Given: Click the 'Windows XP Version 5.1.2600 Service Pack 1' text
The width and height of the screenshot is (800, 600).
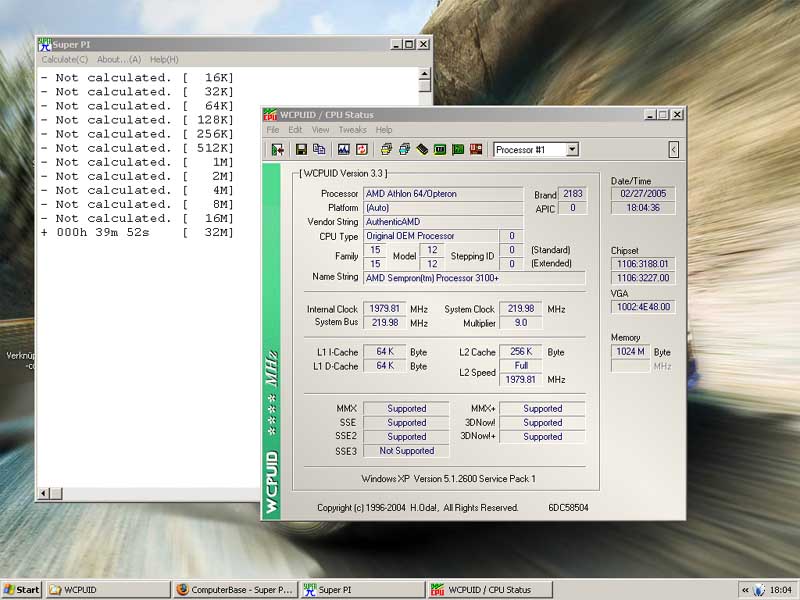Looking at the screenshot, I should click(448, 479).
